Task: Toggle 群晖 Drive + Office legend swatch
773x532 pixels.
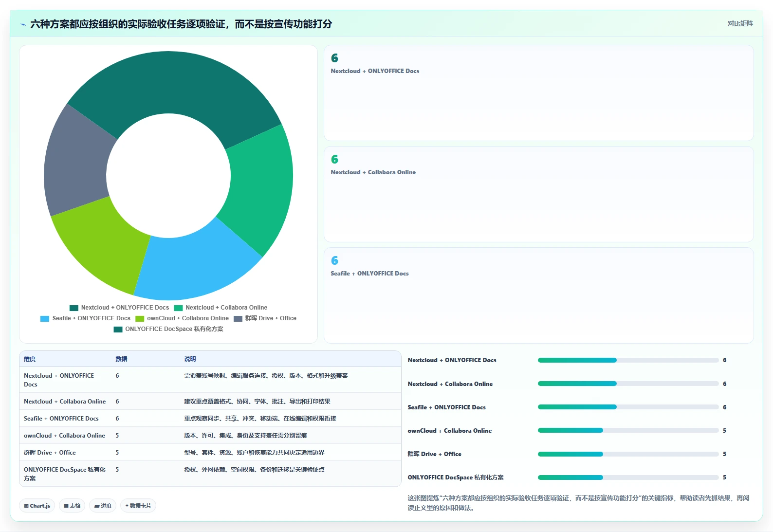Action: pos(238,318)
